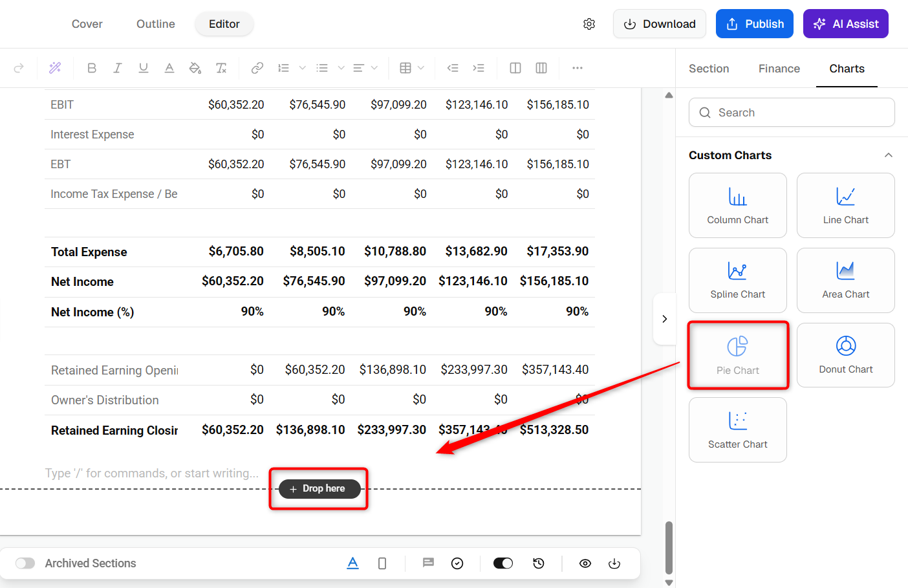908x588 pixels.
Task: Click the check circle icon
Action: click(x=457, y=563)
